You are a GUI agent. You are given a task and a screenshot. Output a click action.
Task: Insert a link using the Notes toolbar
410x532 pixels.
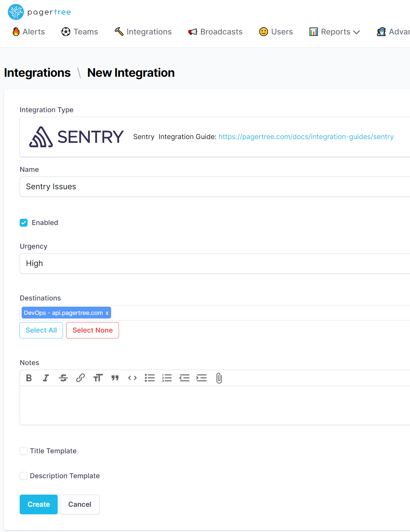(x=80, y=378)
